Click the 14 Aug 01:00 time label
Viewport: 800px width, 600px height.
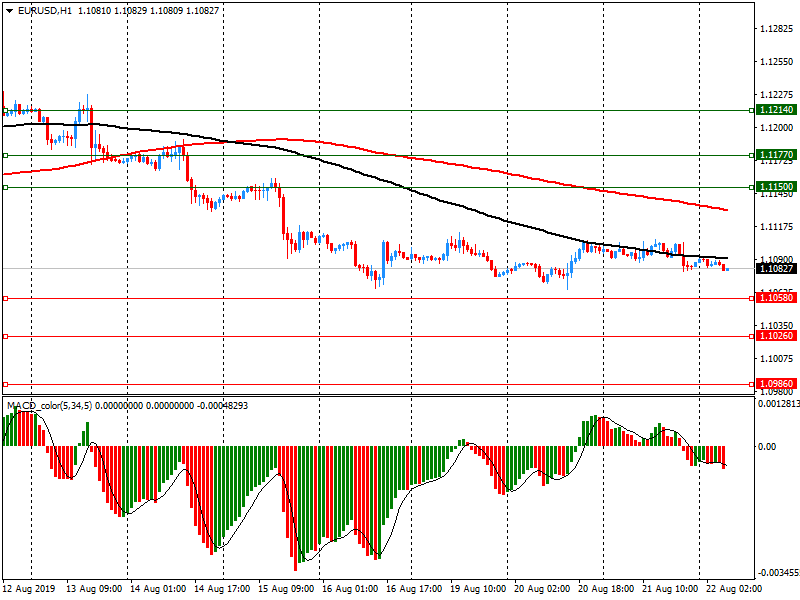[158, 589]
